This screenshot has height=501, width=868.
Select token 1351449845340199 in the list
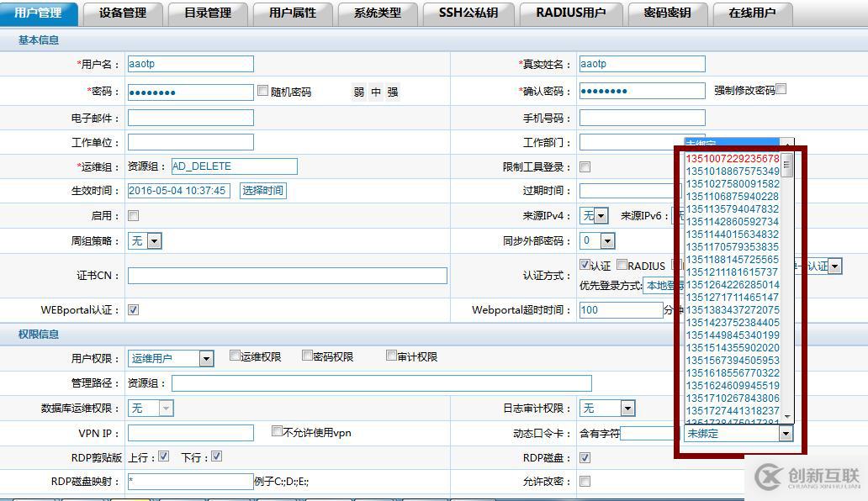[733, 335]
